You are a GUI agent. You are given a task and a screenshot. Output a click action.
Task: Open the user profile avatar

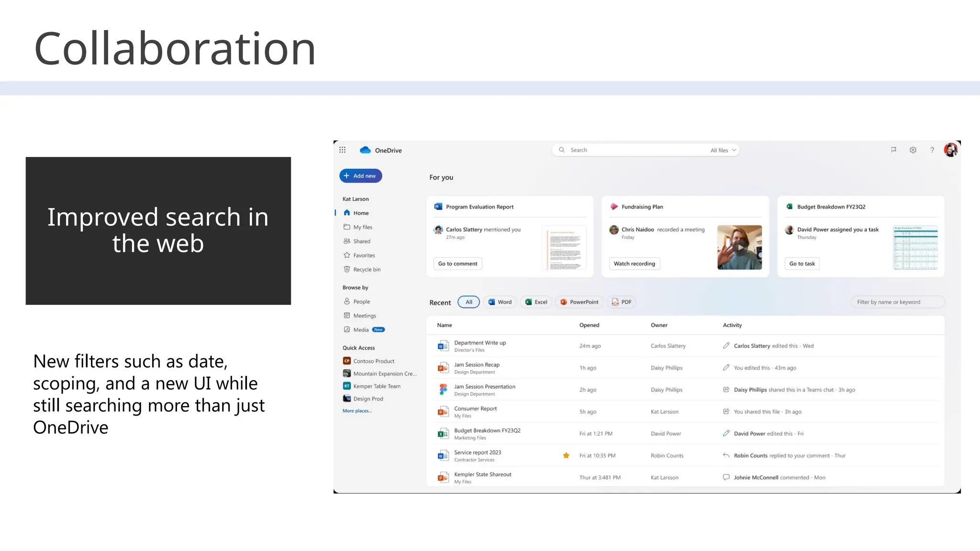coord(951,150)
